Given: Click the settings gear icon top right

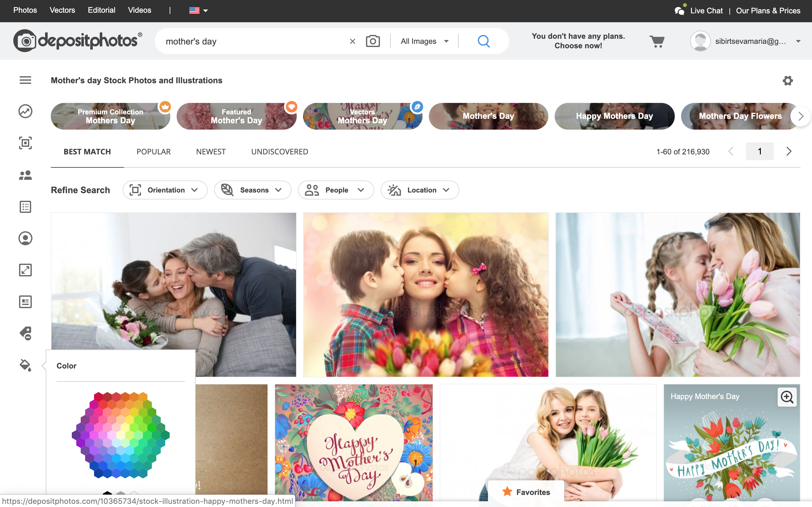Looking at the screenshot, I should point(788,81).
